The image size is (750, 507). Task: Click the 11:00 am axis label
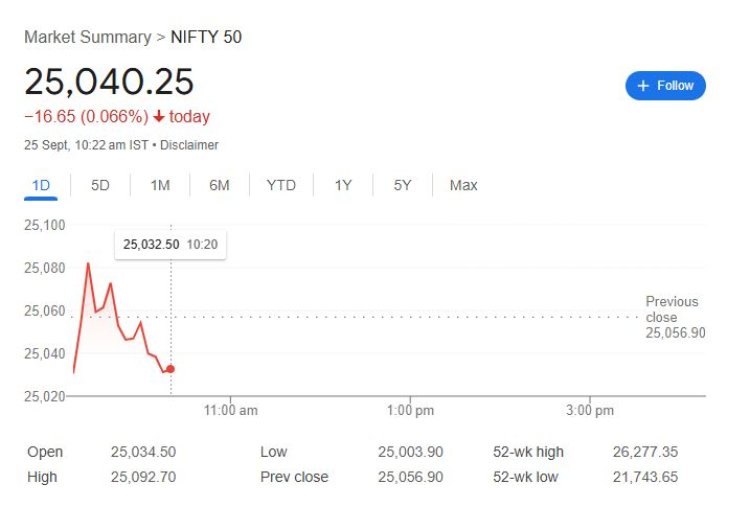(x=231, y=410)
